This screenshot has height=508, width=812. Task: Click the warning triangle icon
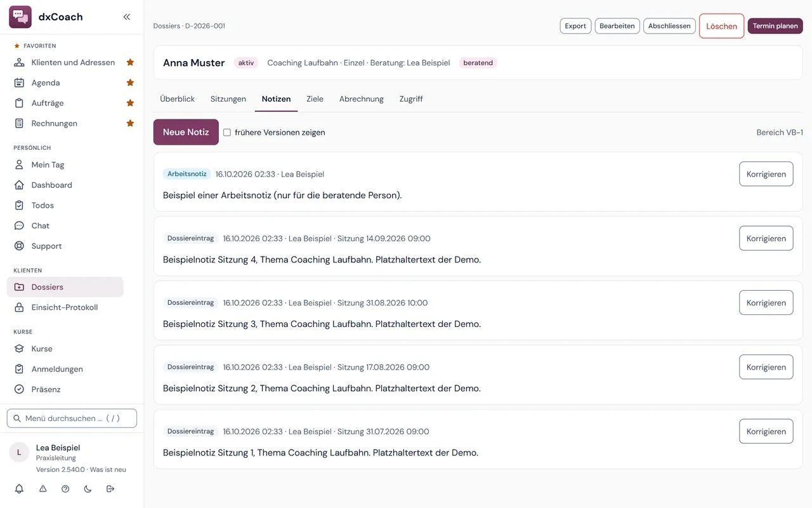43,489
